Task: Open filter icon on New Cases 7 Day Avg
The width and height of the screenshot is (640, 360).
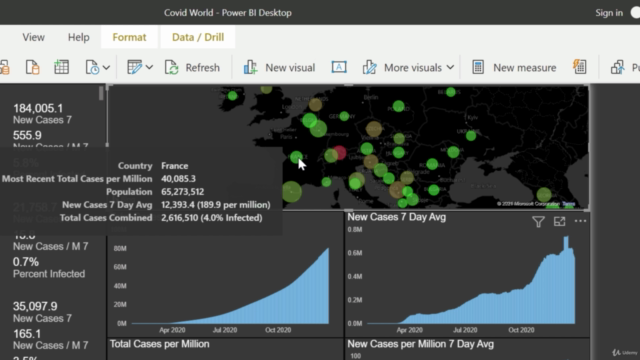Action: coord(538,221)
